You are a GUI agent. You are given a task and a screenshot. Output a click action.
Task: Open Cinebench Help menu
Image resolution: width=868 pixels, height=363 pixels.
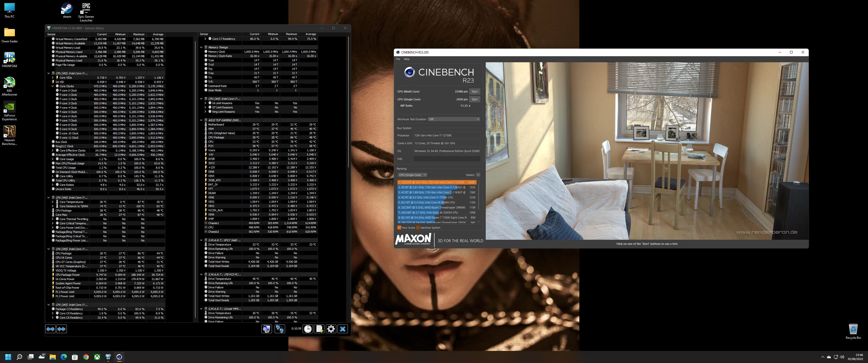[x=406, y=59]
